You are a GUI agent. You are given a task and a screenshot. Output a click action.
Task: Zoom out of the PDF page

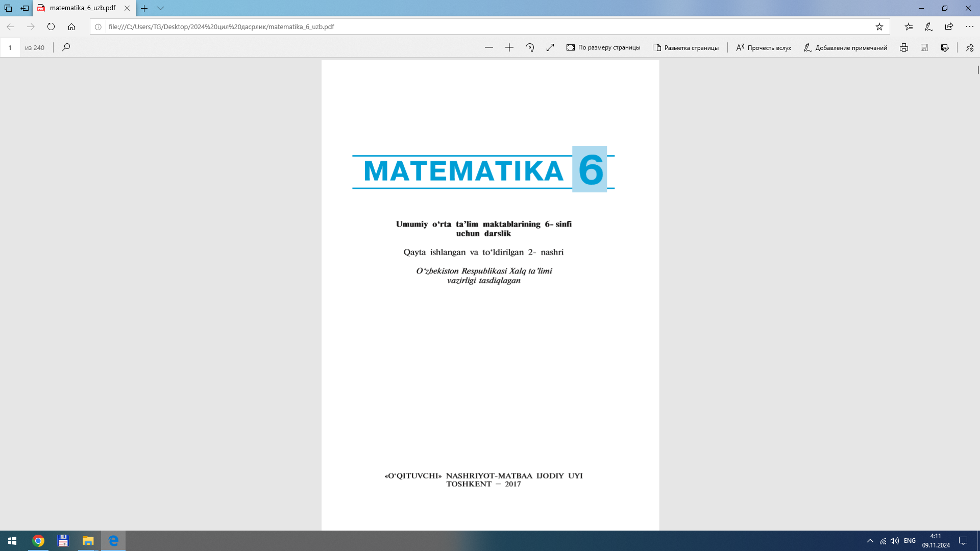(489, 47)
